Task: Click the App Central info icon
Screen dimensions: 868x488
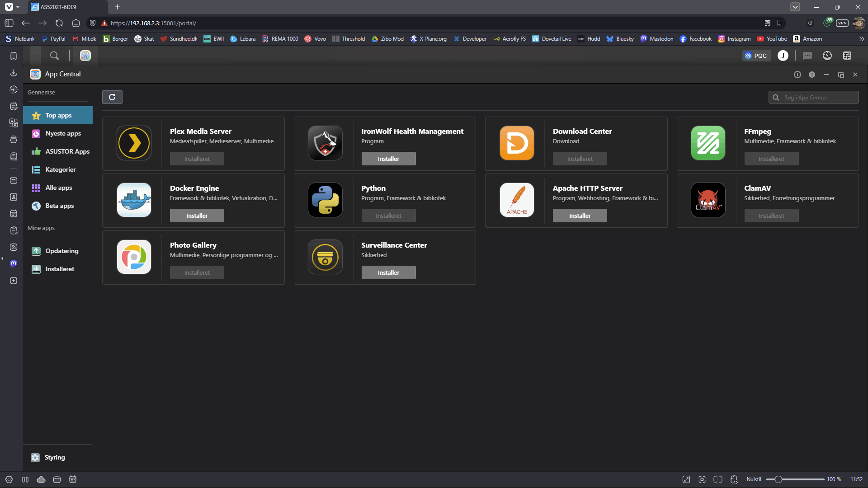Action: point(797,75)
